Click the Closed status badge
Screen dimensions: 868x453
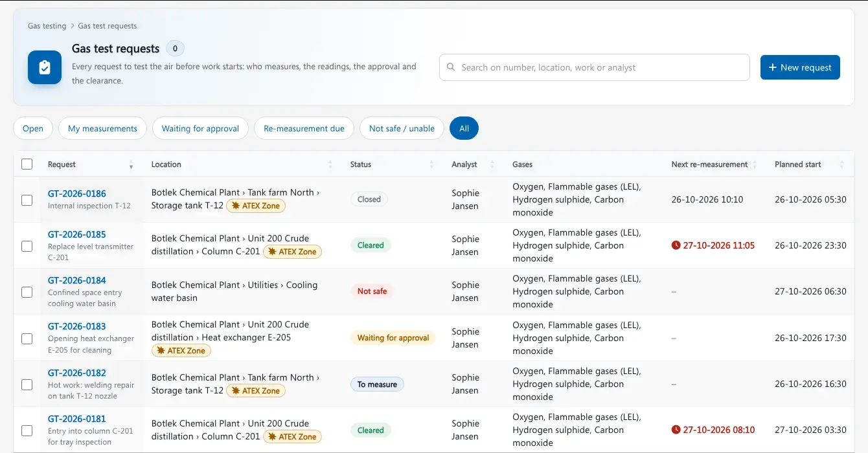pyautogui.click(x=369, y=199)
